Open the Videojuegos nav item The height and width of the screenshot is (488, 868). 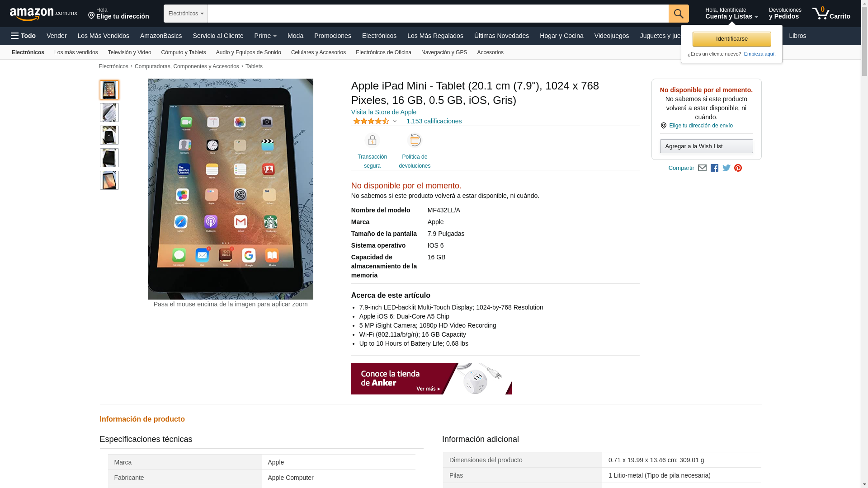pyautogui.click(x=611, y=36)
